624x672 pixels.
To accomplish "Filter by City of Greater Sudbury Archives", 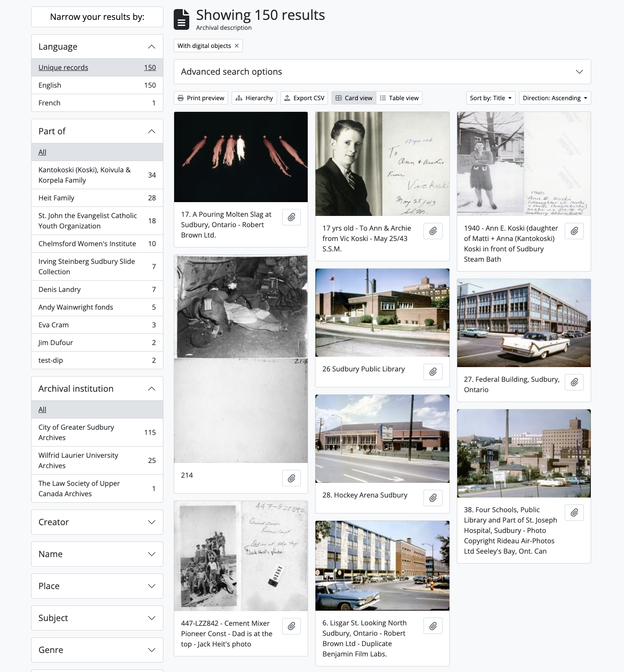I will (x=76, y=432).
